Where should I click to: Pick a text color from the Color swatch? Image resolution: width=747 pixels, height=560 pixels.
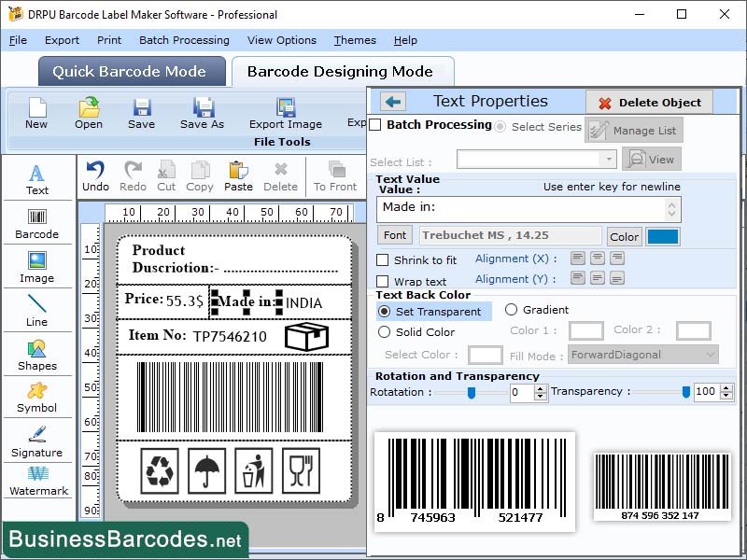pyautogui.click(x=664, y=237)
